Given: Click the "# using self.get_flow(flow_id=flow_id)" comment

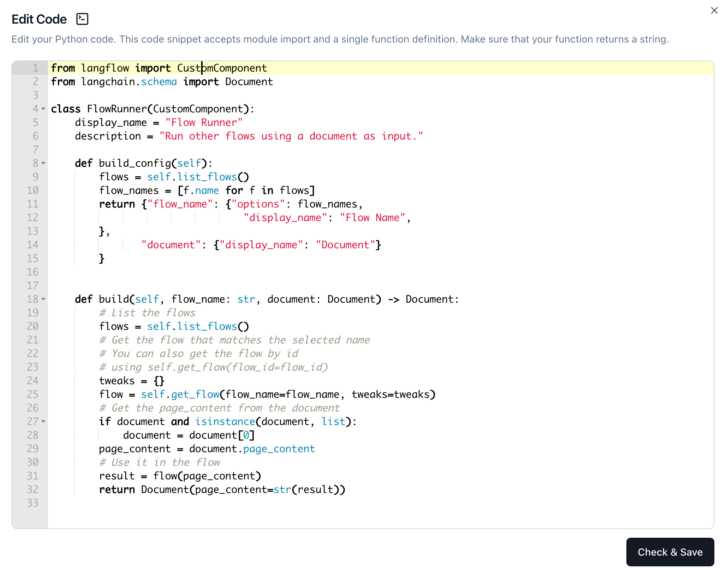Looking at the screenshot, I should pyautogui.click(x=213, y=367).
